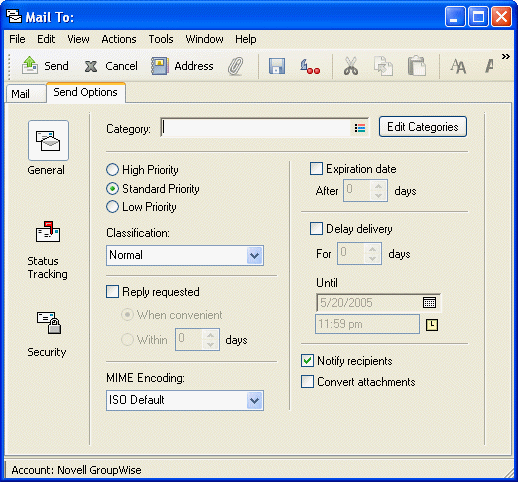Decrease the Delay delivery For days spinner
This screenshot has height=482, width=518.
372,259
